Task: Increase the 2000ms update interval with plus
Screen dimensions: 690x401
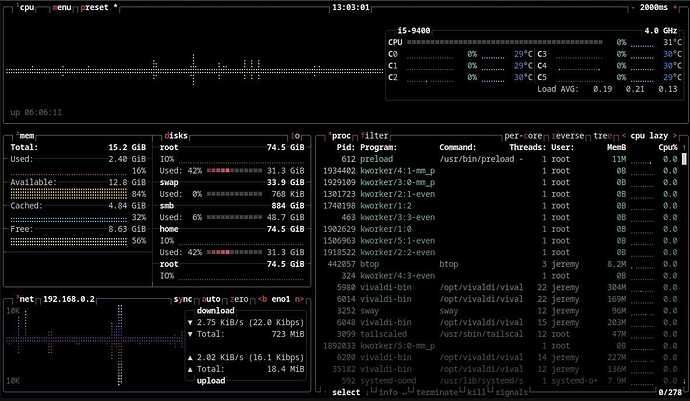Action: tap(675, 7)
